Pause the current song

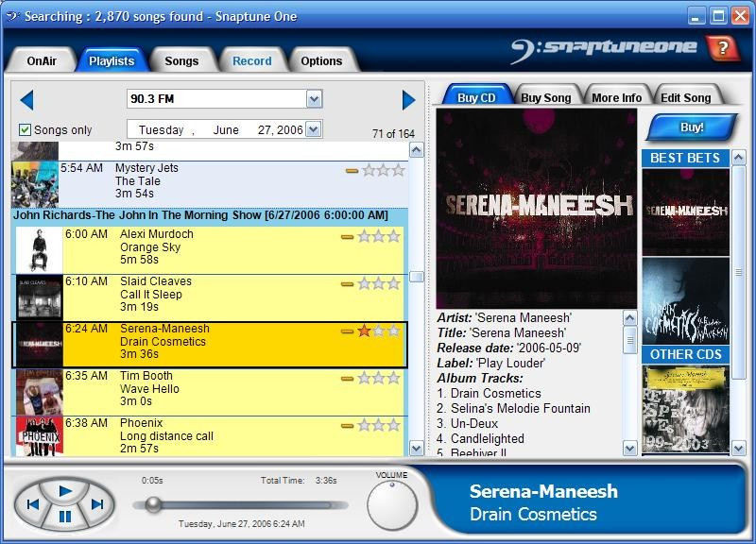[65, 517]
